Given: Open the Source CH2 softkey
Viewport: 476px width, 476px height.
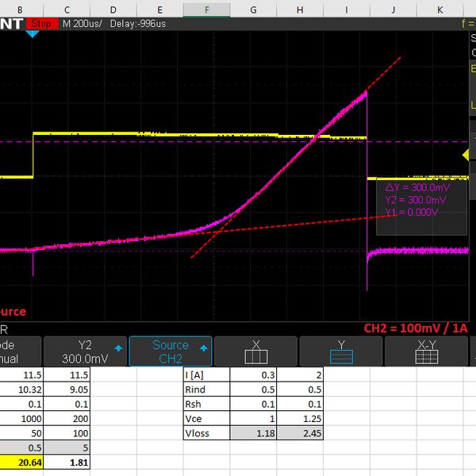Looking at the screenshot, I should tap(171, 351).
